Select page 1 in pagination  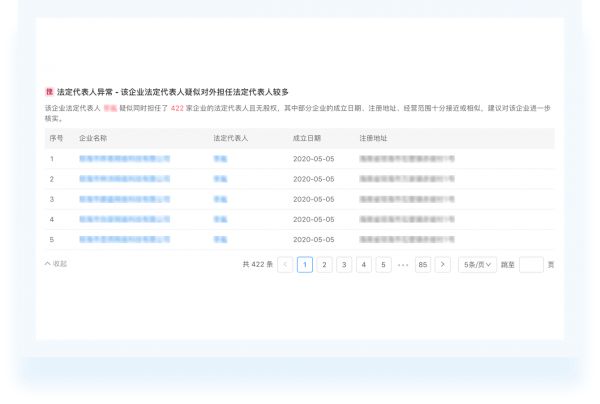[305, 265]
